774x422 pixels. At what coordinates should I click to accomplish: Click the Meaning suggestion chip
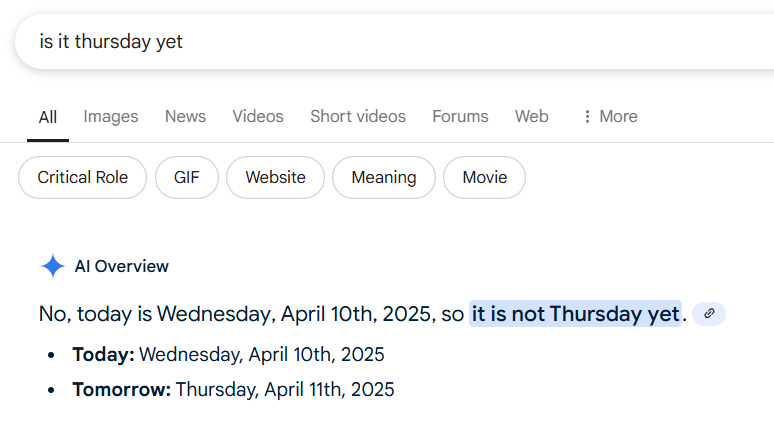click(383, 178)
